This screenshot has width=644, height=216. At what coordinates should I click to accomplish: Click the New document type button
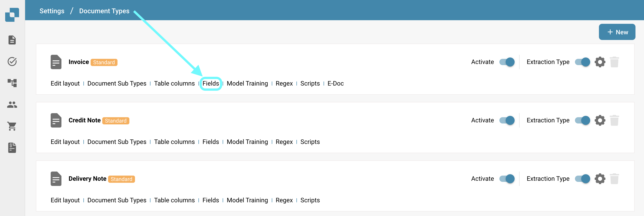click(x=617, y=32)
